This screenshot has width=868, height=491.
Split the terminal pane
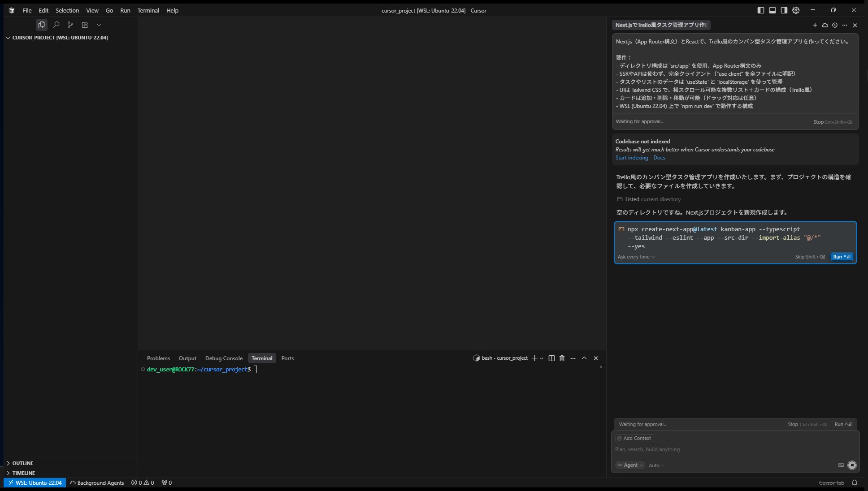pyautogui.click(x=551, y=358)
